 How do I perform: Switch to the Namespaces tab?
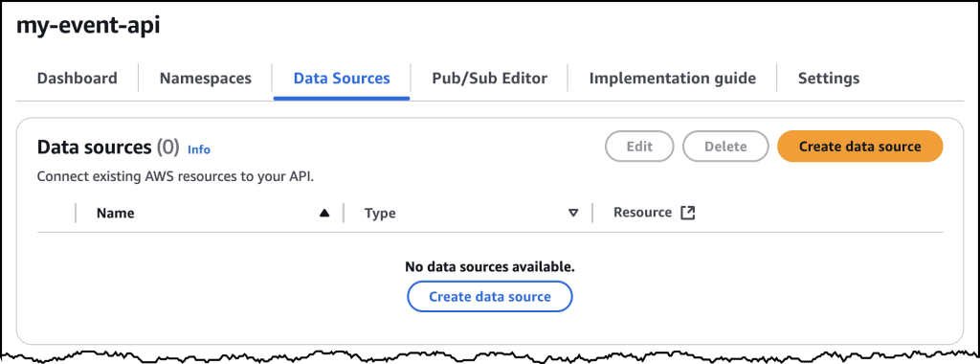[206, 79]
